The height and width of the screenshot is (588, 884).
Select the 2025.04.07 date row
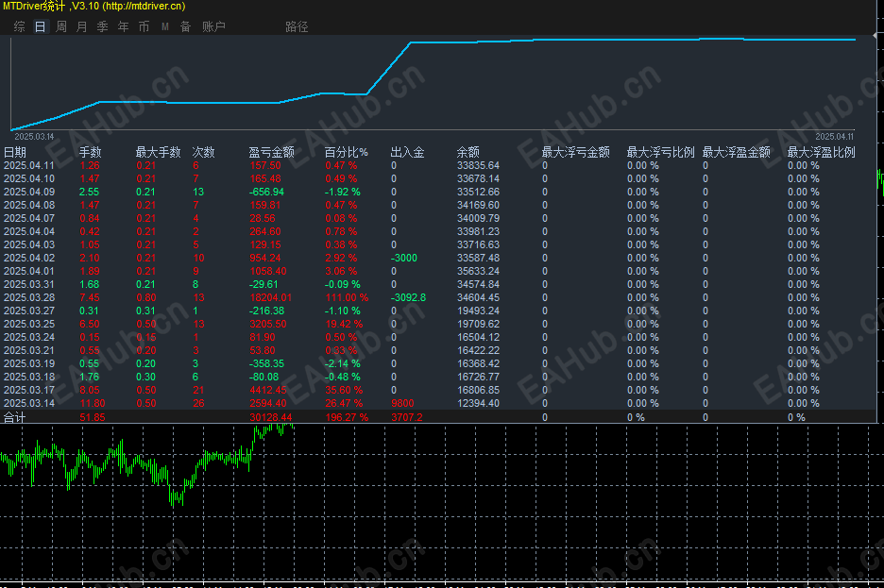click(x=28, y=219)
